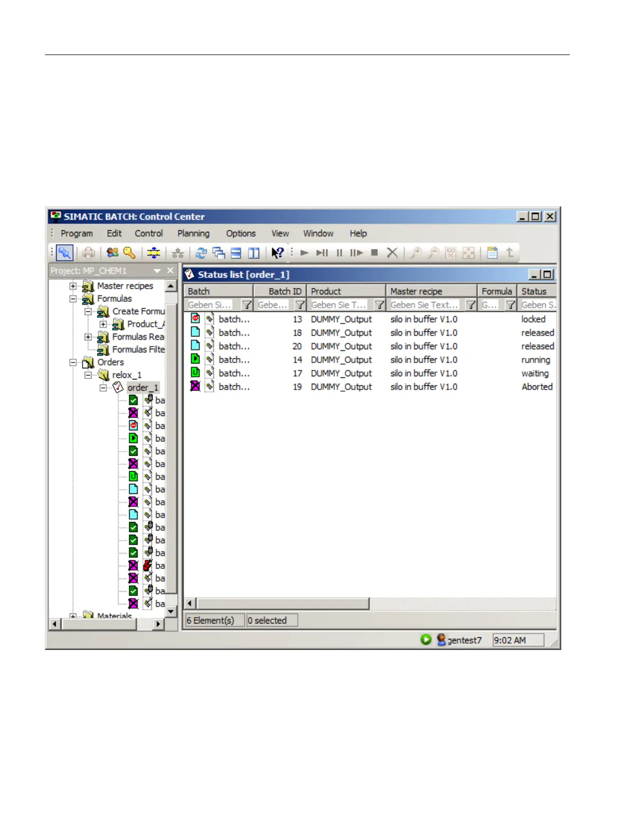This screenshot has width=630, height=840.
Task: Click the 'released' status of batch 20
Action: (537, 346)
